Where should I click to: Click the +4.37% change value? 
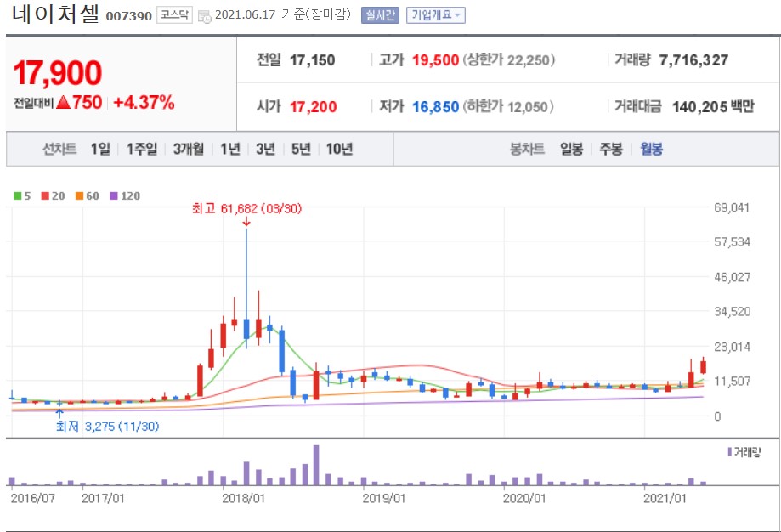pos(144,103)
